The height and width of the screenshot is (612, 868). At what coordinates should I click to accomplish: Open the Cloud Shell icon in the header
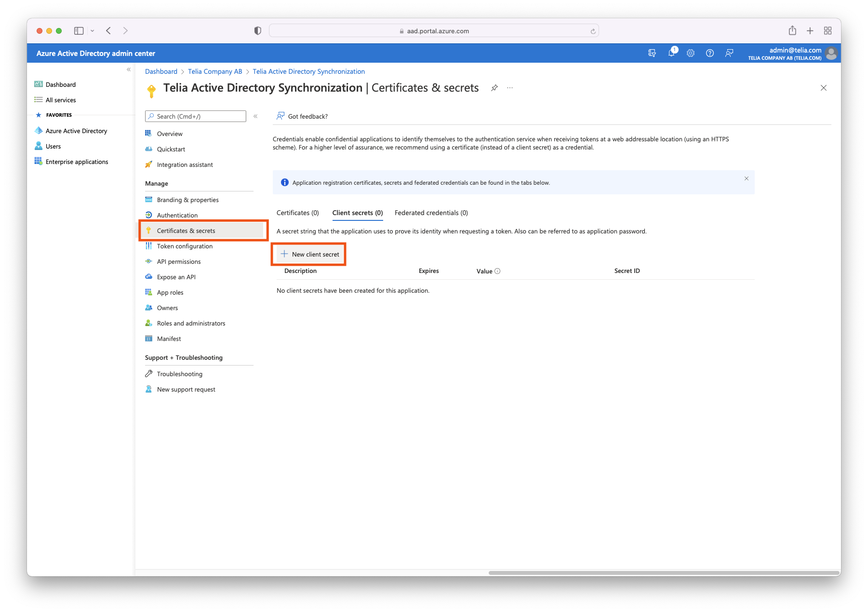(x=652, y=53)
